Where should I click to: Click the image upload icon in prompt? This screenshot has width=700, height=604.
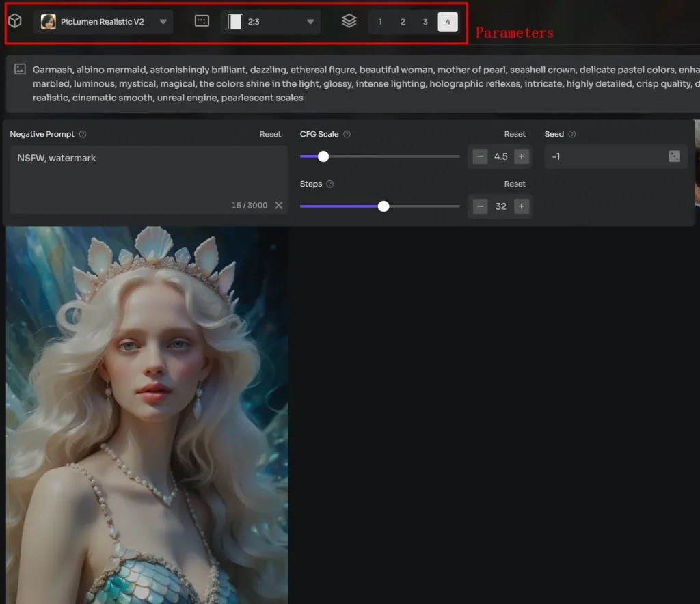pos(20,69)
